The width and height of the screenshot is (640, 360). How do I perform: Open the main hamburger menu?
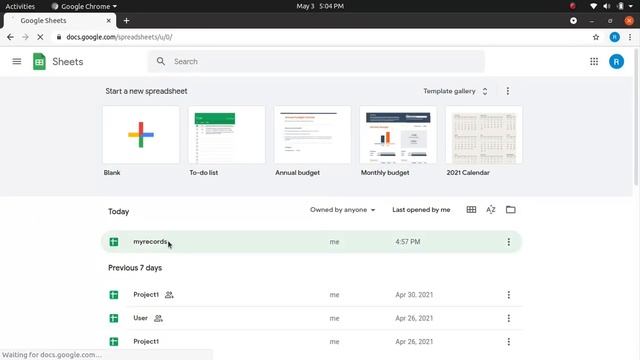(x=17, y=62)
